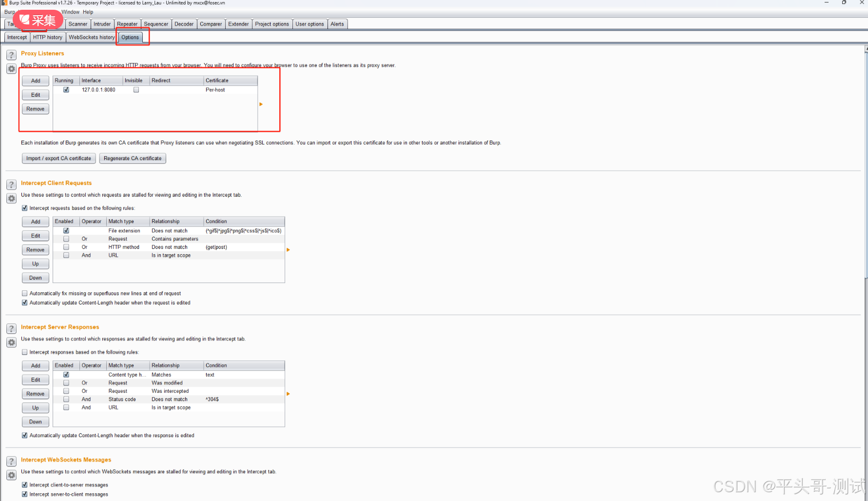Image resolution: width=868 pixels, height=501 pixels.
Task: Sort request rules by Match type header
Action: [x=128, y=221]
